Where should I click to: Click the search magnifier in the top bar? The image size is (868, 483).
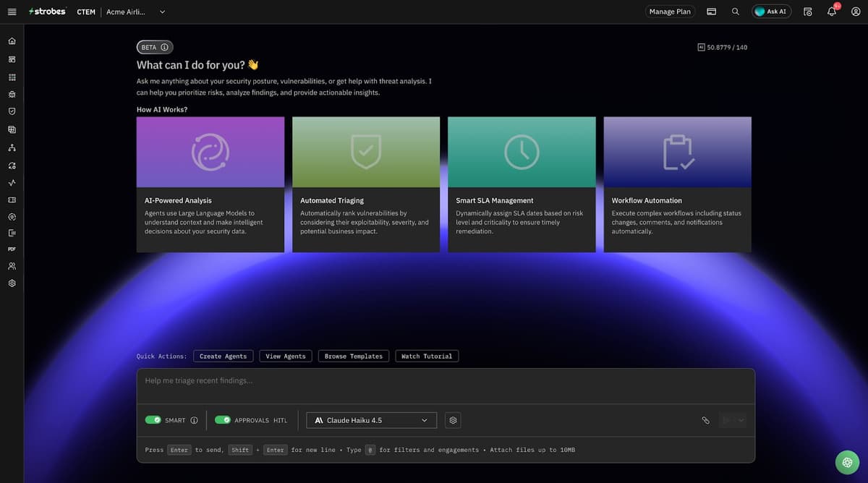pyautogui.click(x=736, y=12)
